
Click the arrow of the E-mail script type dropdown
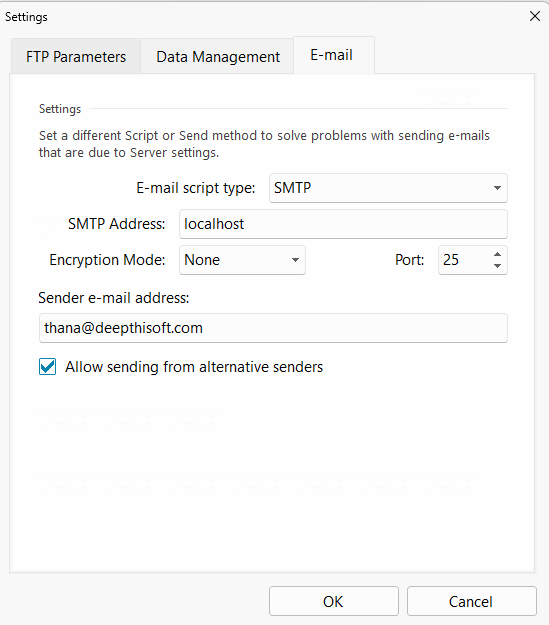tap(497, 188)
